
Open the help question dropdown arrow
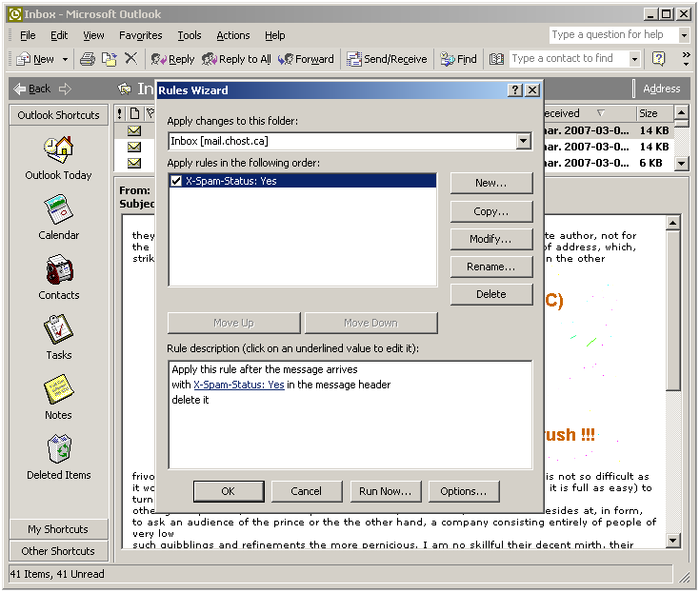click(x=684, y=35)
